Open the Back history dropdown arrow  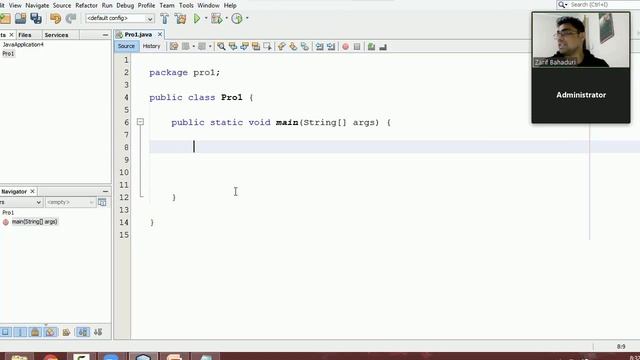coord(193,47)
